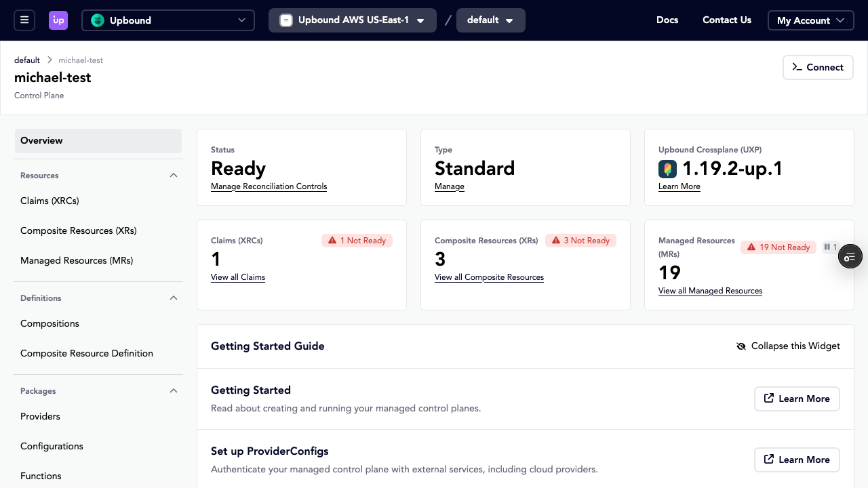
Task: Click the Not Ready warning icon on Claims card
Action: click(332, 240)
